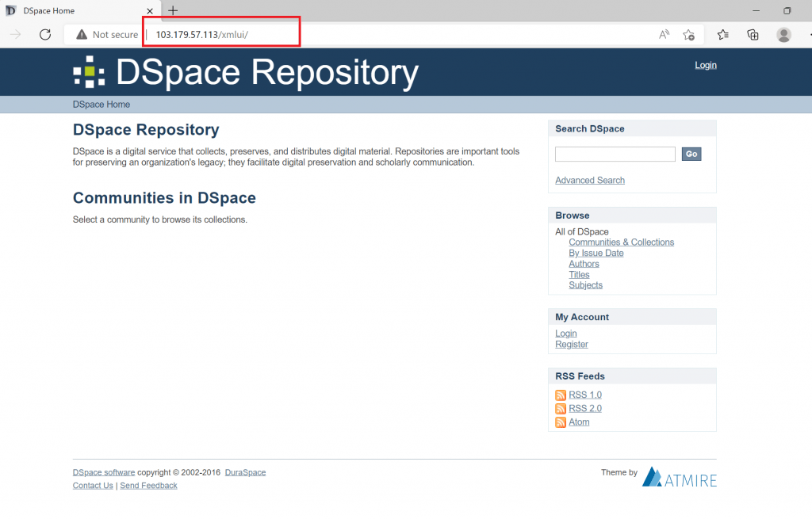
Task: Open the ATMIRE theme website logo
Action: tap(679, 476)
